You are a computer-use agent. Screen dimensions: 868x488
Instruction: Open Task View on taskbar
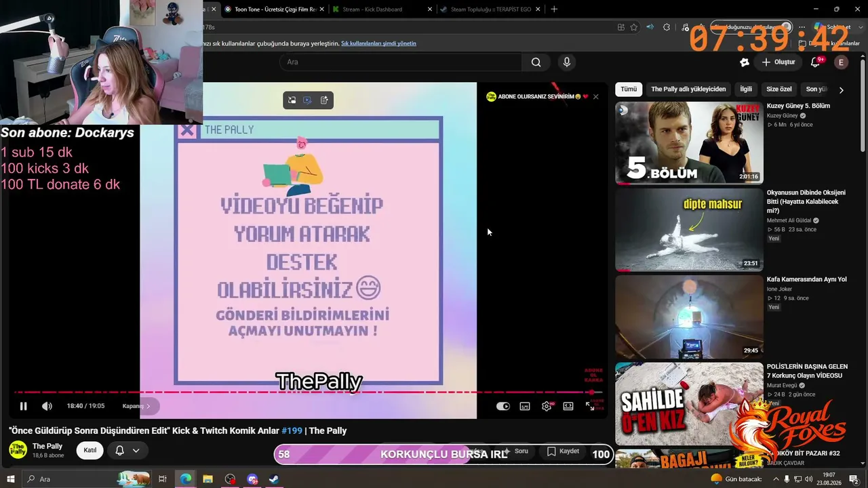pyautogui.click(x=163, y=479)
